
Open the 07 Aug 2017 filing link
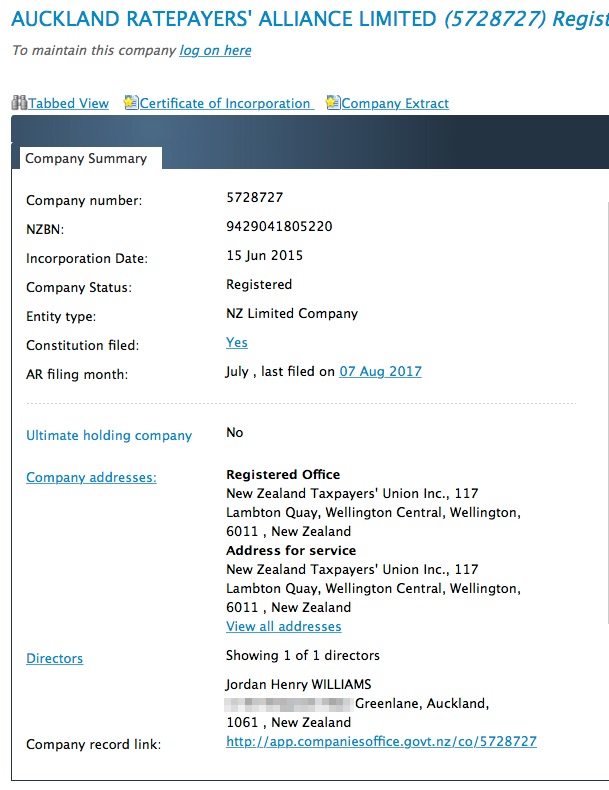tap(380, 371)
